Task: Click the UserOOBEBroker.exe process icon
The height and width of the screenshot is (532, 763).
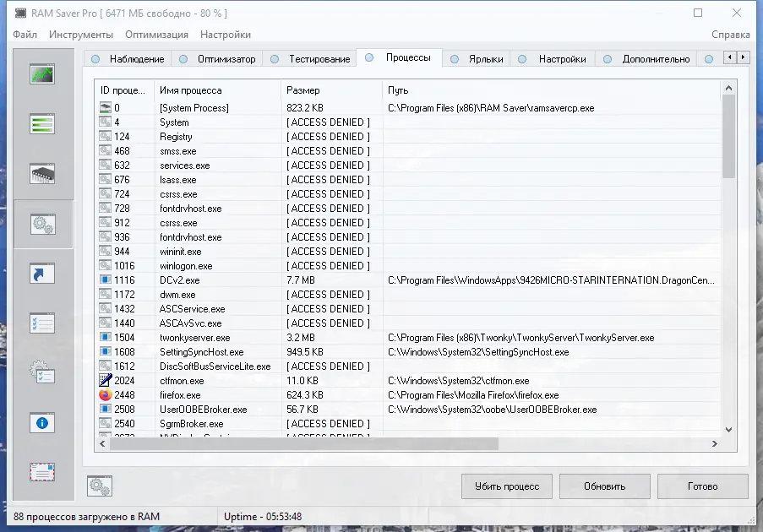Action: 105,409
